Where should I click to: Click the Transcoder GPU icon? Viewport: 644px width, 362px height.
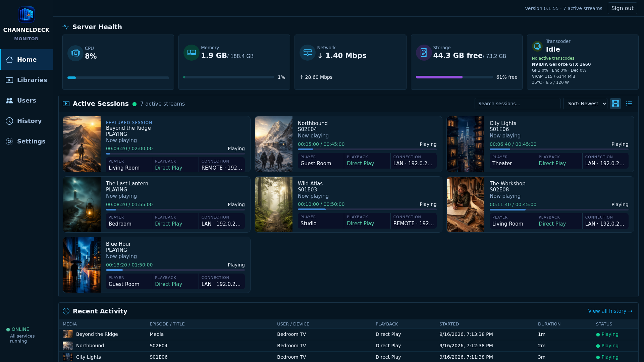537,46
